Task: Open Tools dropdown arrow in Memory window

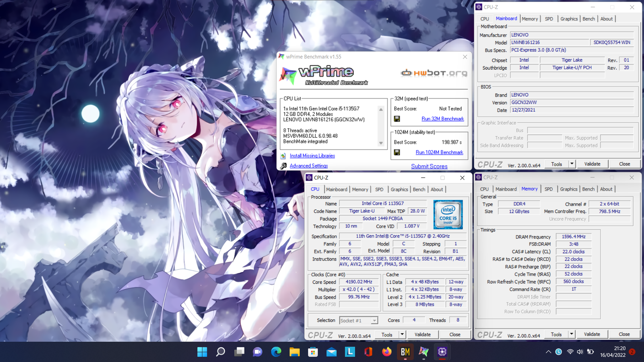Action: 572,334
